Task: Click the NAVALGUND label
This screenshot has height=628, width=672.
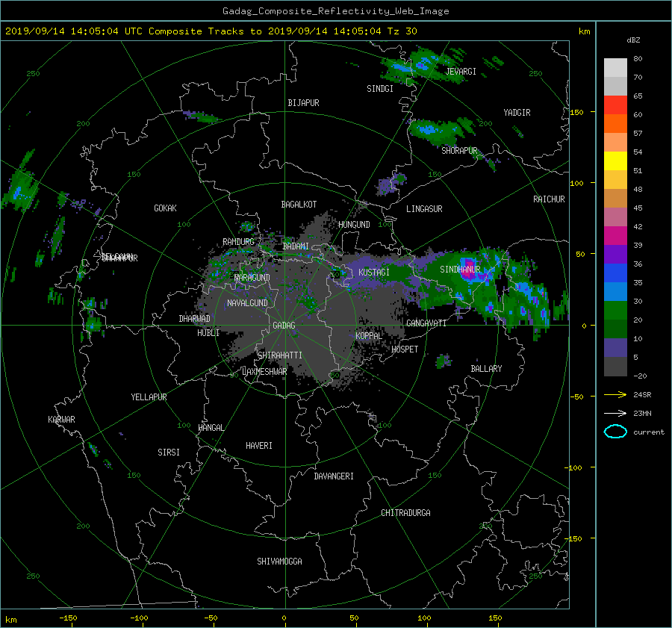Action: point(247,303)
